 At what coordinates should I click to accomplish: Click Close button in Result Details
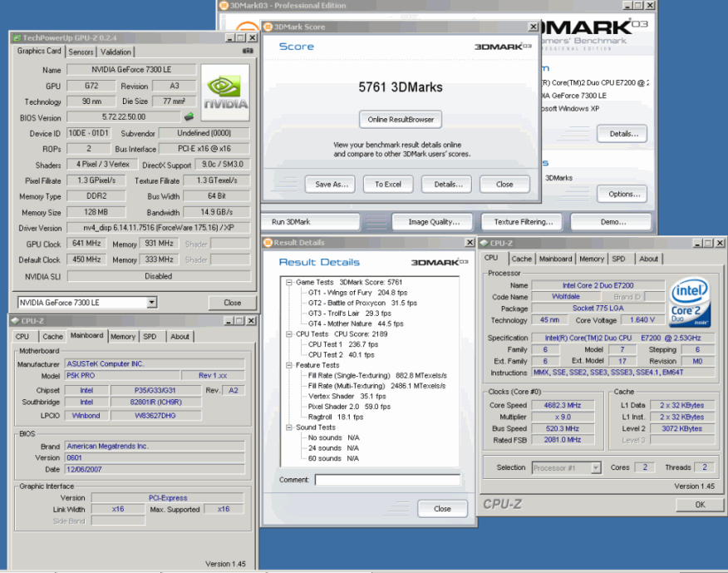pos(442,509)
